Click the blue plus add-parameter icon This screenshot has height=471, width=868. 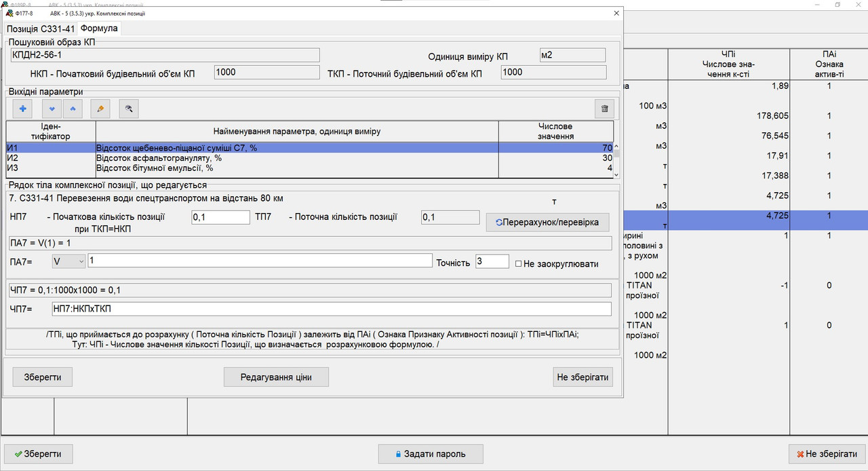(x=22, y=109)
